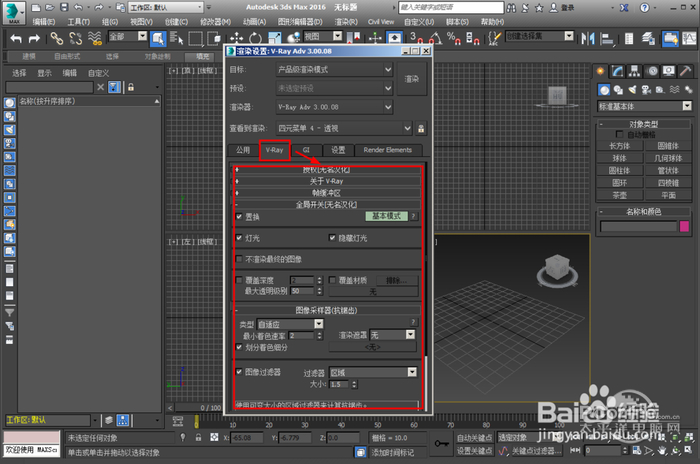Select the Cameras category icon in the Create panel
700x464 pixels.
[x=646, y=90]
